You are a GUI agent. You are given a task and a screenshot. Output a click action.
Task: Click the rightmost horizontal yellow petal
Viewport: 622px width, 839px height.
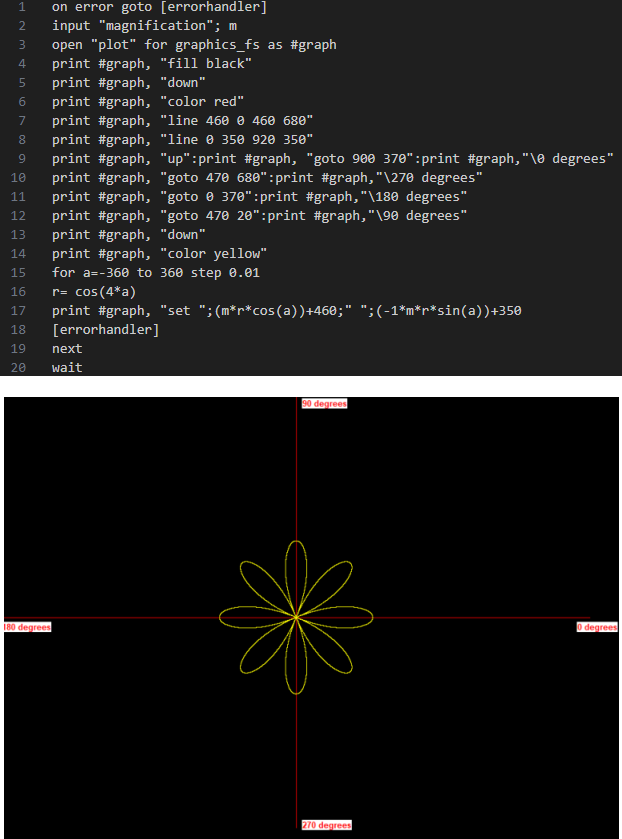(x=348, y=617)
